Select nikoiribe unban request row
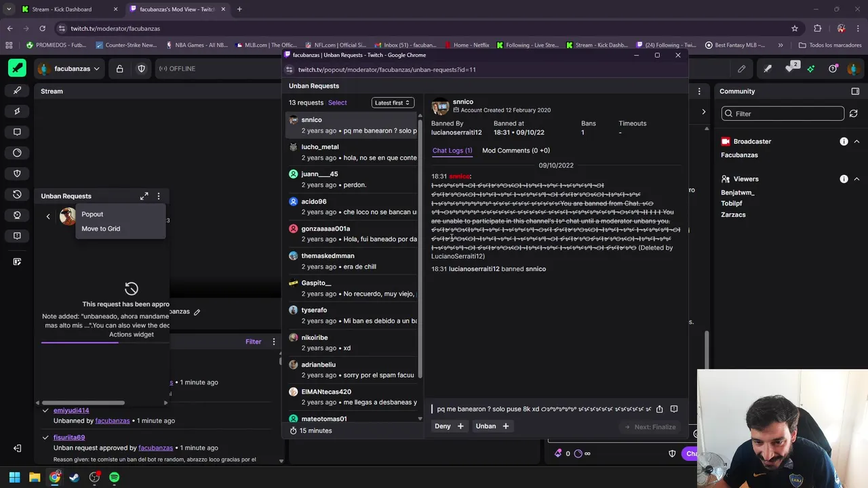The image size is (868, 488). [352, 342]
